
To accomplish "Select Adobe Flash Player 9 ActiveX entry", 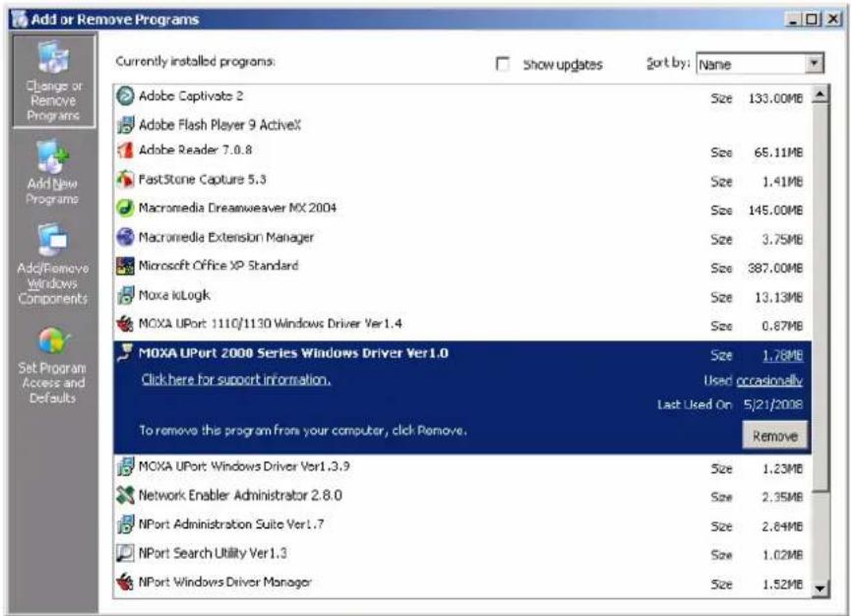I will (x=461, y=125).
